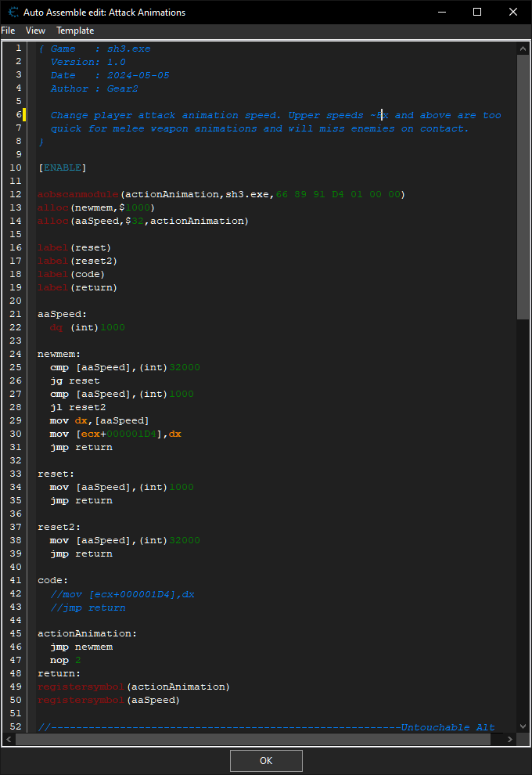Maximize the Auto Assemble window
This screenshot has width=532, height=775.
(477, 13)
